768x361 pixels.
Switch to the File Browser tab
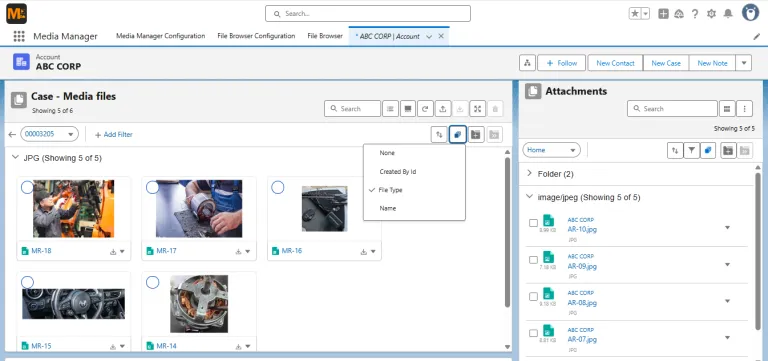coord(325,36)
